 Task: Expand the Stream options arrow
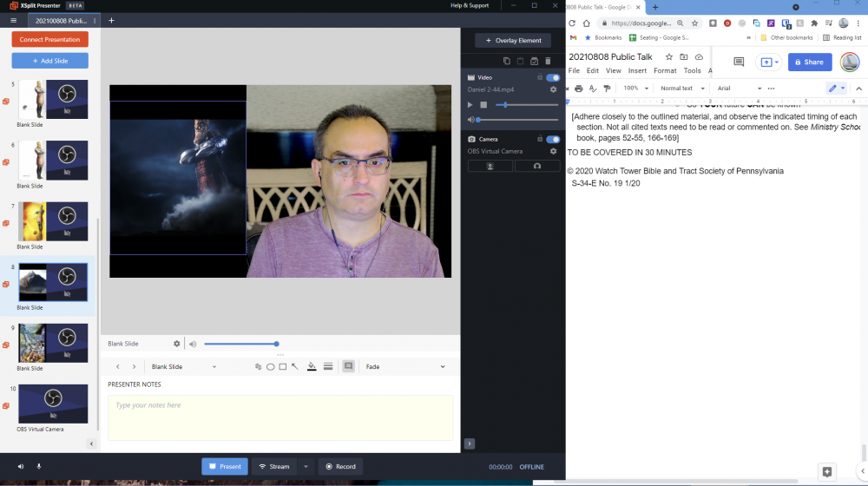point(306,467)
